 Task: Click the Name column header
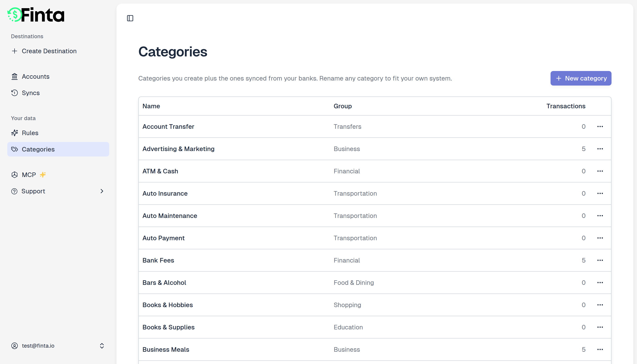[151, 106]
